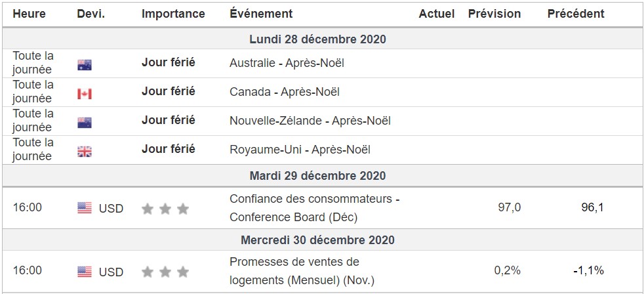Click importance stars for Confiance des consommateurs
Image resolution: width=644 pixels, height=294 pixels.
tap(165, 209)
